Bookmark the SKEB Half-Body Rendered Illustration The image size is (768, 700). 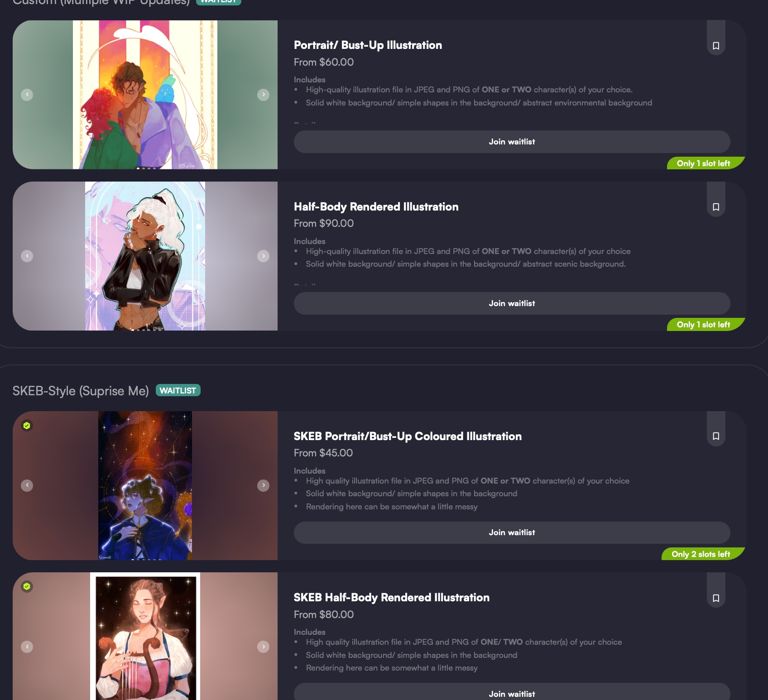click(716, 598)
